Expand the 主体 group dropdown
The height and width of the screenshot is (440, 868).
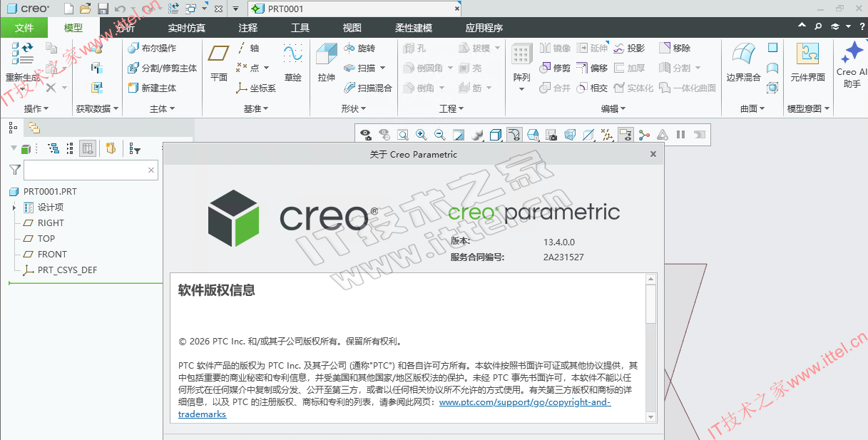coord(162,108)
